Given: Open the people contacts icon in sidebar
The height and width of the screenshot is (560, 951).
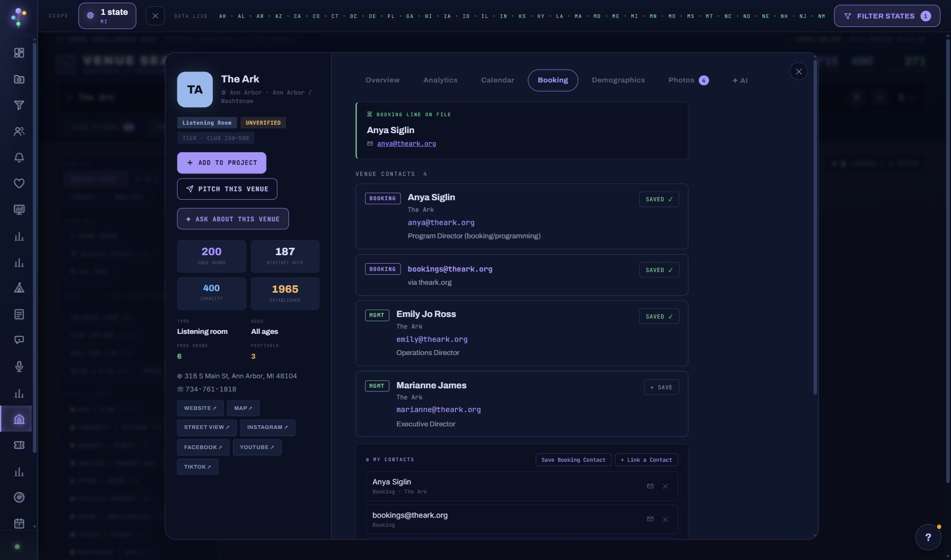Looking at the screenshot, I should [x=19, y=132].
